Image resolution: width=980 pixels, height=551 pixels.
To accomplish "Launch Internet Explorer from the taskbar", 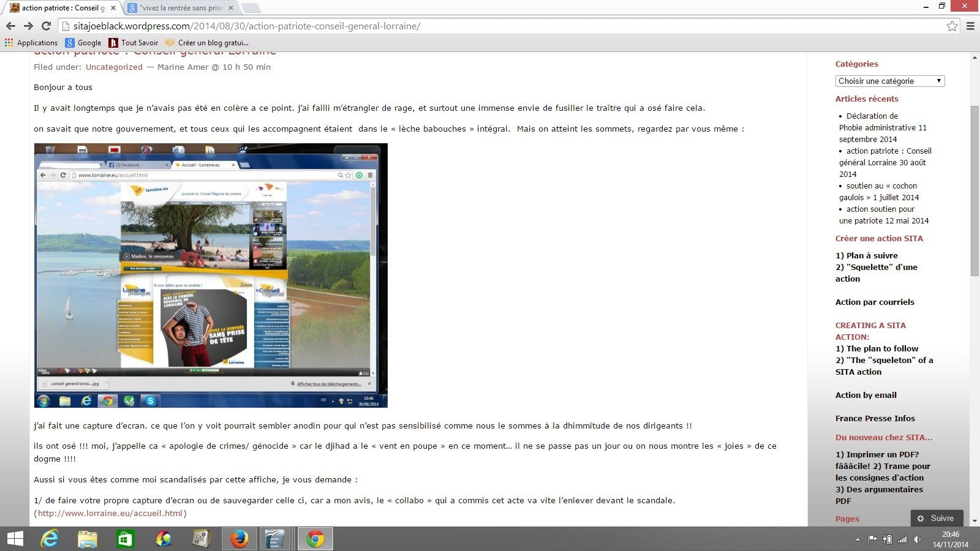I will tap(50, 539).
